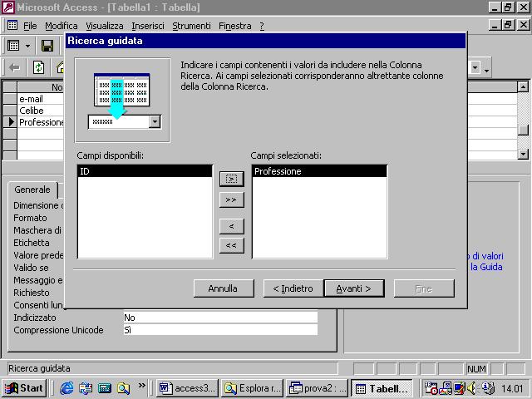
Task: Expand the view selector dropdown arrow
Action: (27, 46)
